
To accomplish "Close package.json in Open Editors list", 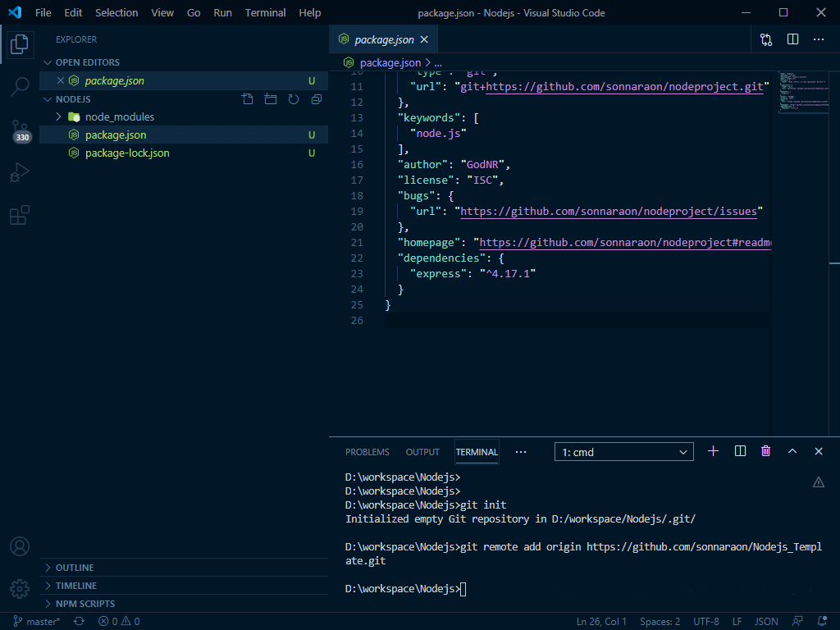I will (x=61, y=80).
